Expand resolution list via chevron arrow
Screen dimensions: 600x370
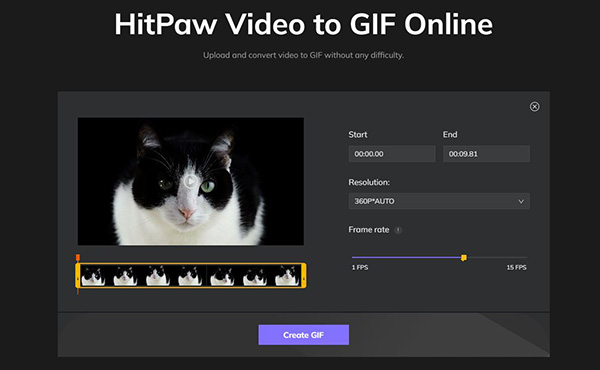tap(521, 201)
